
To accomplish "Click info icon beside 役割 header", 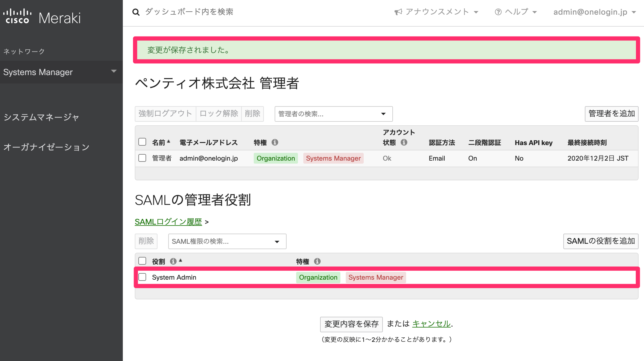I will (173, 261).
